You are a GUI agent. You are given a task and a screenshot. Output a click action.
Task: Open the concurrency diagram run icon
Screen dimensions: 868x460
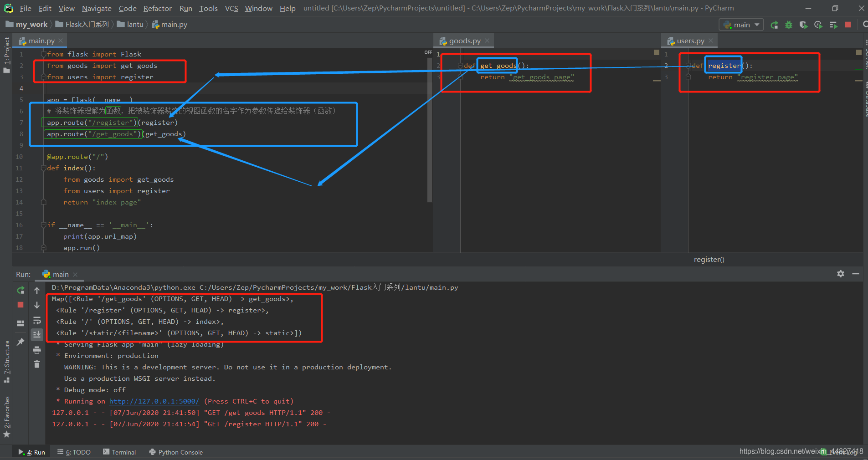pos(833,25)
